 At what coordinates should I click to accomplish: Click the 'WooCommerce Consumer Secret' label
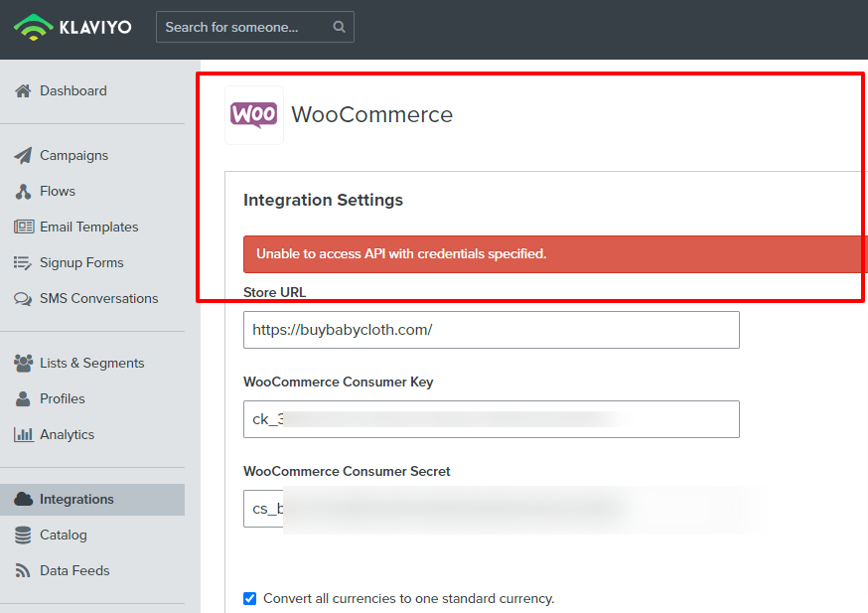tap(347, 471)
